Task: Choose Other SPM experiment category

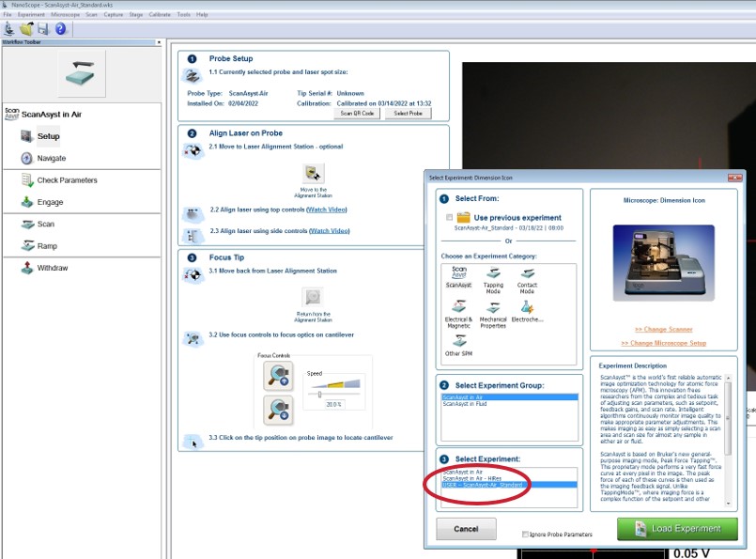Action: (458, 346)
